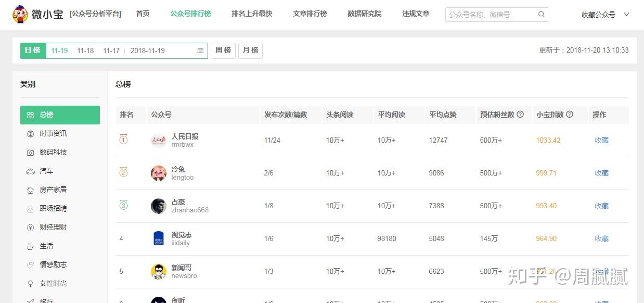Click the 情感励志 heart icon
This screenshot has width=644, height=303.
coord(30,265)
